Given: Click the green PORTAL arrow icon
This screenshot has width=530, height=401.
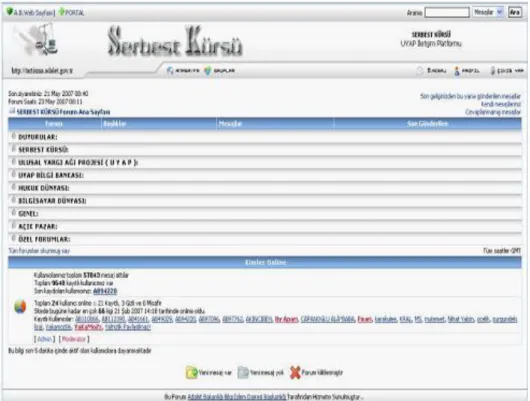Looking at the screenshot, I should [62, 12].
